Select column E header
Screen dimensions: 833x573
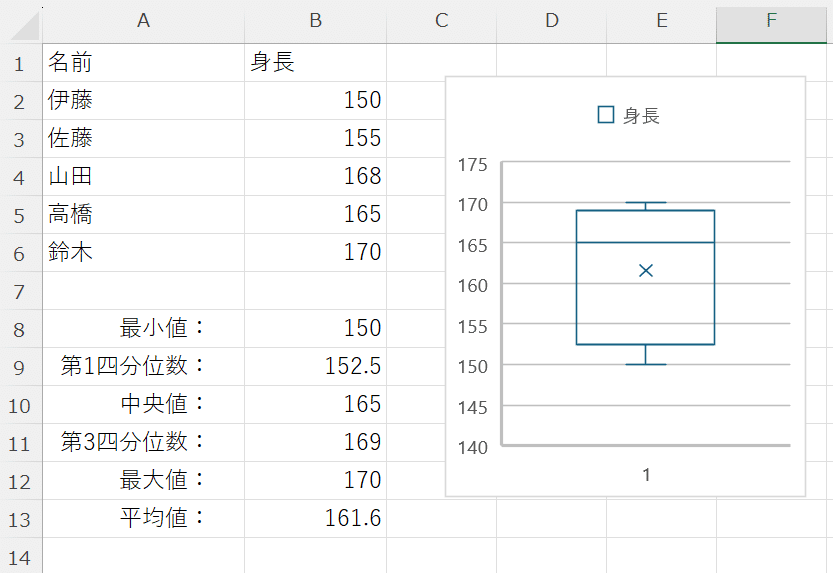tap(661, 21)
